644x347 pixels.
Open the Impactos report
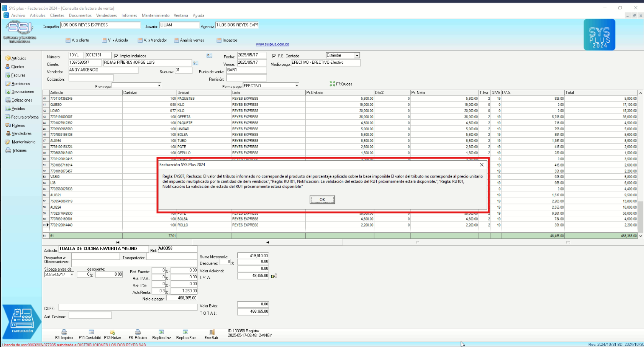pyautogui.click(x=228, y=40)
